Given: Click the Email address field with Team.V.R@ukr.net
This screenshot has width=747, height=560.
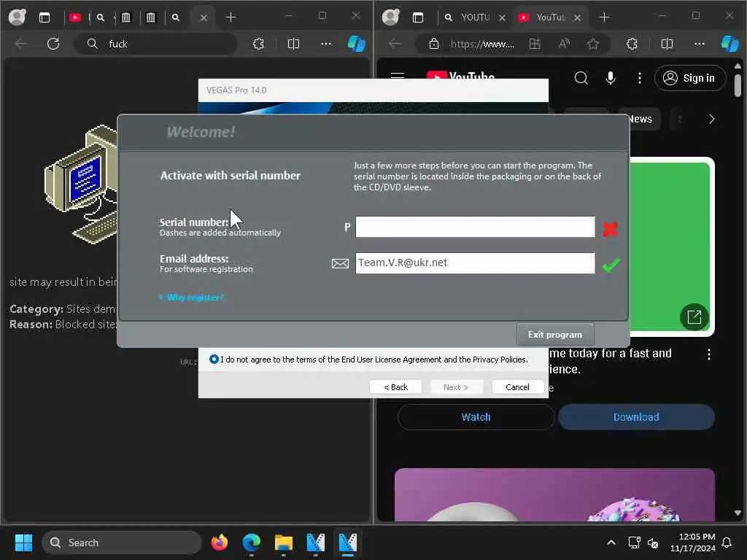Looking at the screenshot, I should tap(474, 262).
